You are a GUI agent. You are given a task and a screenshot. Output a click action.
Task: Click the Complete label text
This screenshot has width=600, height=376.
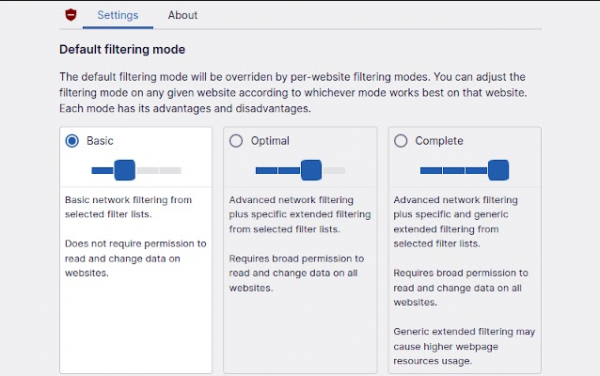point(439,141)
